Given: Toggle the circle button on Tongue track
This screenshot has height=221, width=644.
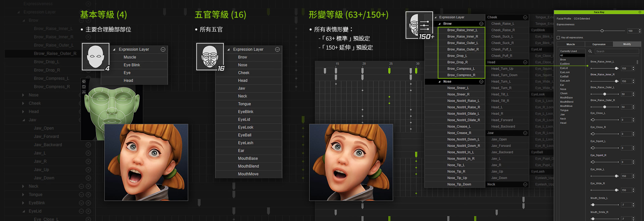Looking at the screenshot, I should [x=81, y=195].
